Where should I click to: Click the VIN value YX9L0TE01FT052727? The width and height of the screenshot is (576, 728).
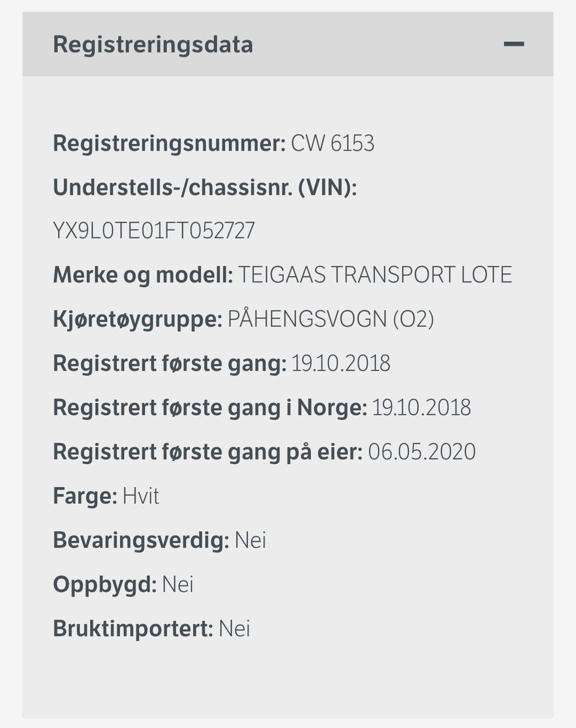(154, 231)
